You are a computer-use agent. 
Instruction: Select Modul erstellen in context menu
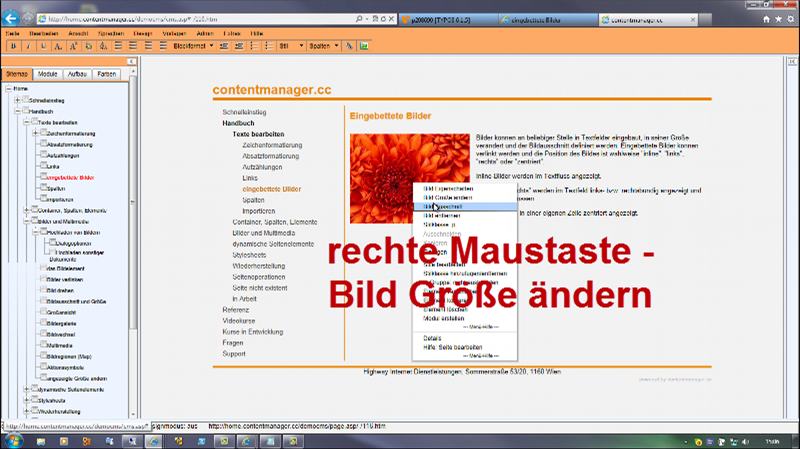[443, 318]
